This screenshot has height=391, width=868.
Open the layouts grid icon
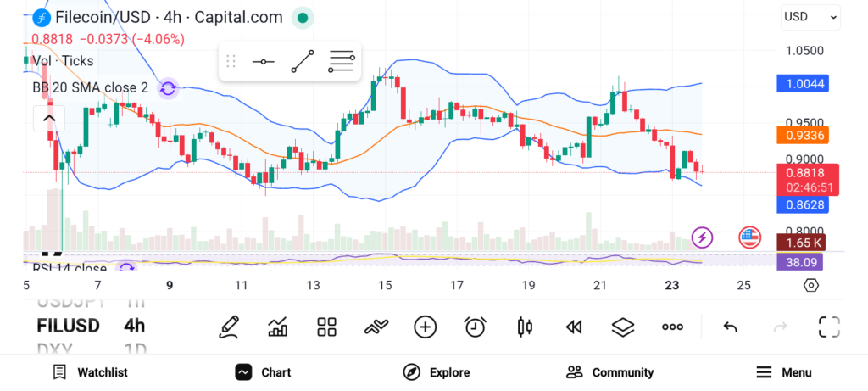326,327
